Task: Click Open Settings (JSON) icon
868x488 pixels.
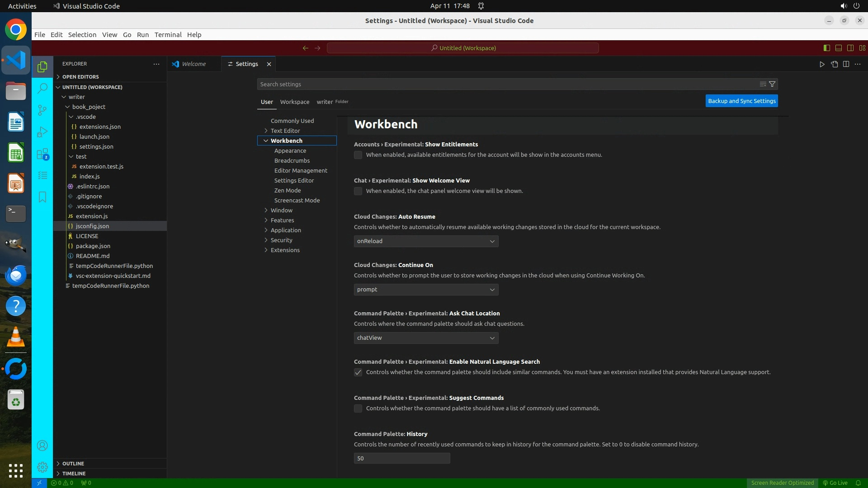Action: [834, 64]
